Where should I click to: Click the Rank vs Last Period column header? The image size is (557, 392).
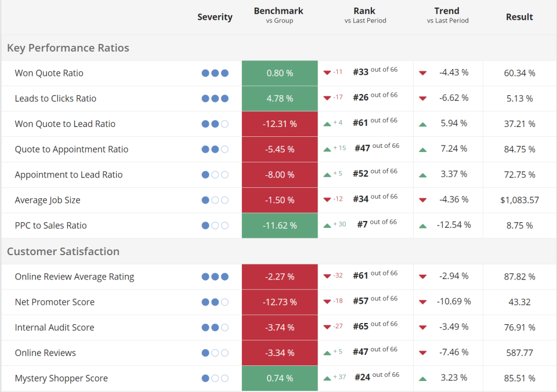click(364, 14)
